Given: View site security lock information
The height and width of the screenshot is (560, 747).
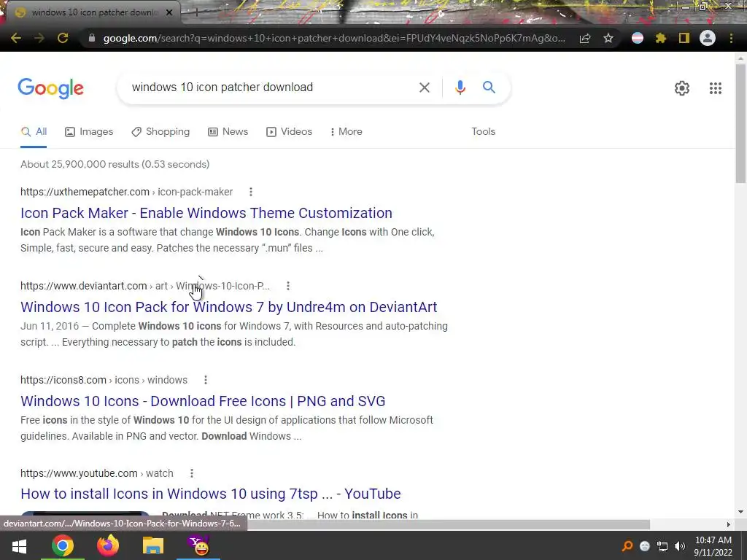Looking at the screenshot, I should (92, 38).
